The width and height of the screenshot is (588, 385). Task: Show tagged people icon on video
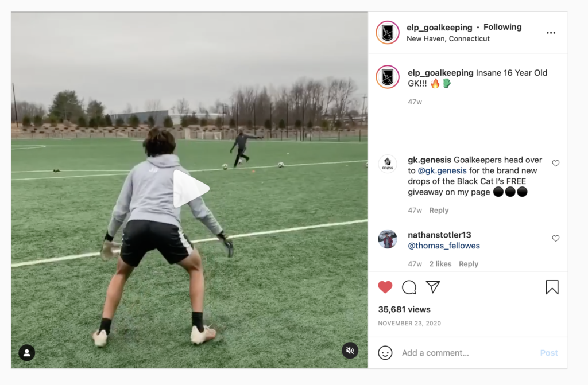pos(27,353)
